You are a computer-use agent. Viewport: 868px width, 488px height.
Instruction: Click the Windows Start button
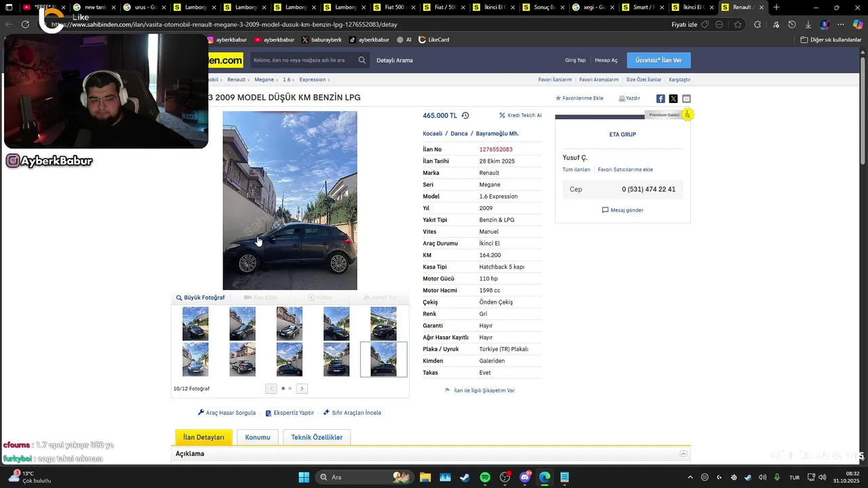point(304,477)
